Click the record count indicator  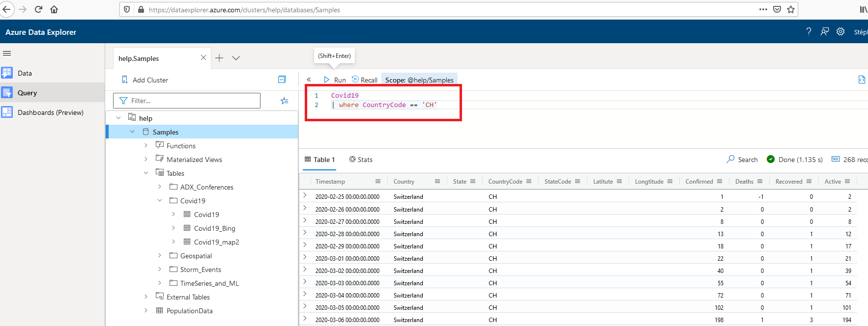pyautogui.click(x=849, y=160)
